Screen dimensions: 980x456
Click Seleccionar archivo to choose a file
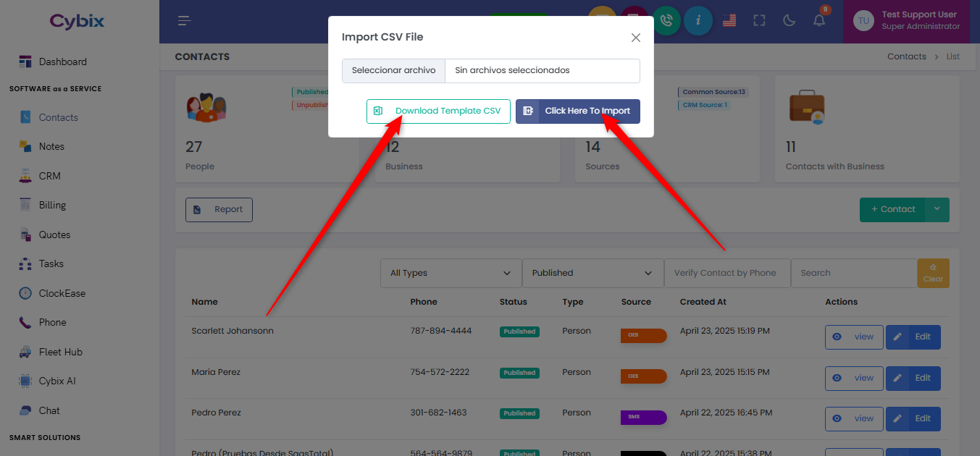click(x=393, y=70)
